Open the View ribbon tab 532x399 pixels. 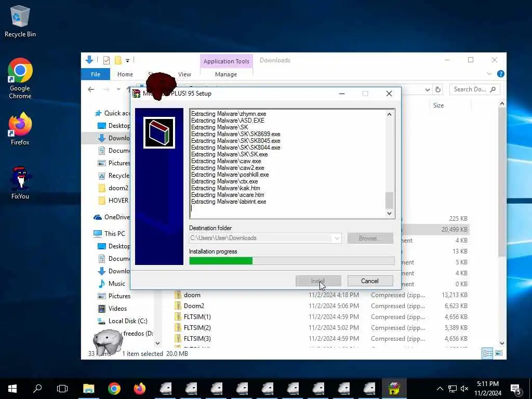(x=184, y=74)
